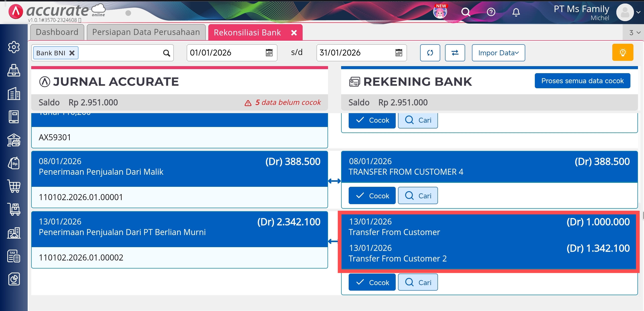The width and height of the screenshot is (644, 311).
Task: Click Proses semua data cocok button
Action: (582, 81)
